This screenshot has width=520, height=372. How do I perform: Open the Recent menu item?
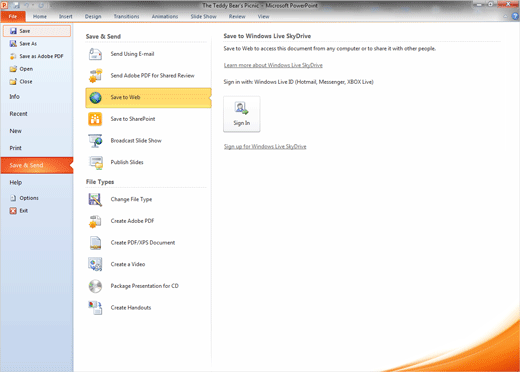click(x=18, y=114)
